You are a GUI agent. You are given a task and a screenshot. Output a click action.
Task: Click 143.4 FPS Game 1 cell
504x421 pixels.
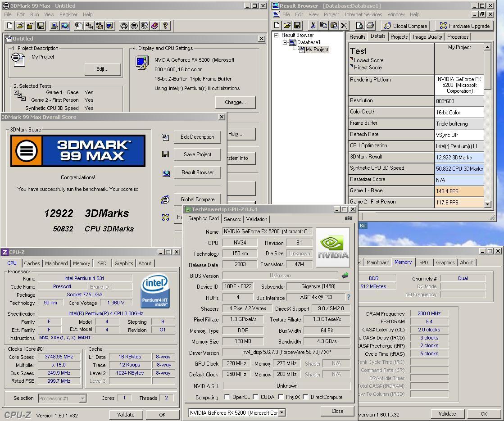[459, 191]
